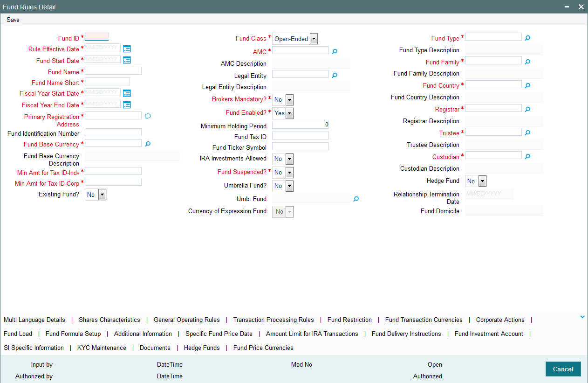Click the Fund ID input field
Viewport: 588px width, 383px height.
point(97,37)
